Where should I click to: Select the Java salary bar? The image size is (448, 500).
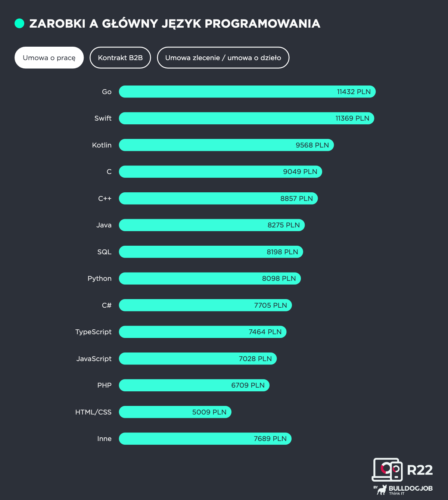212,225
